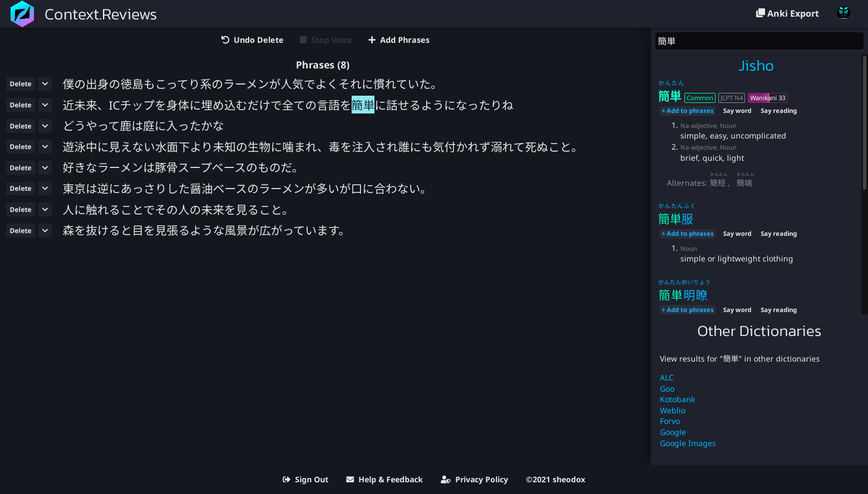Click Sign Out in footer
Screen dimensions: 868x494
click(305, 480)
